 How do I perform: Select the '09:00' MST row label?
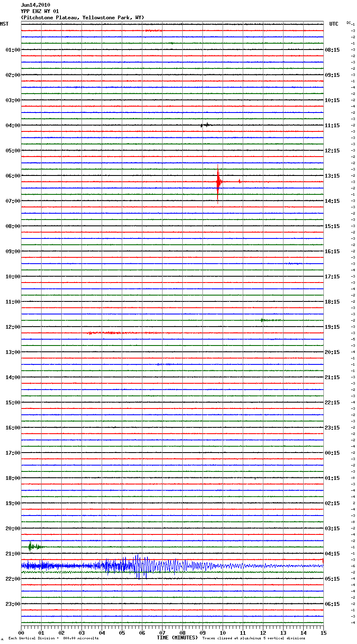[x=13, y=251]
